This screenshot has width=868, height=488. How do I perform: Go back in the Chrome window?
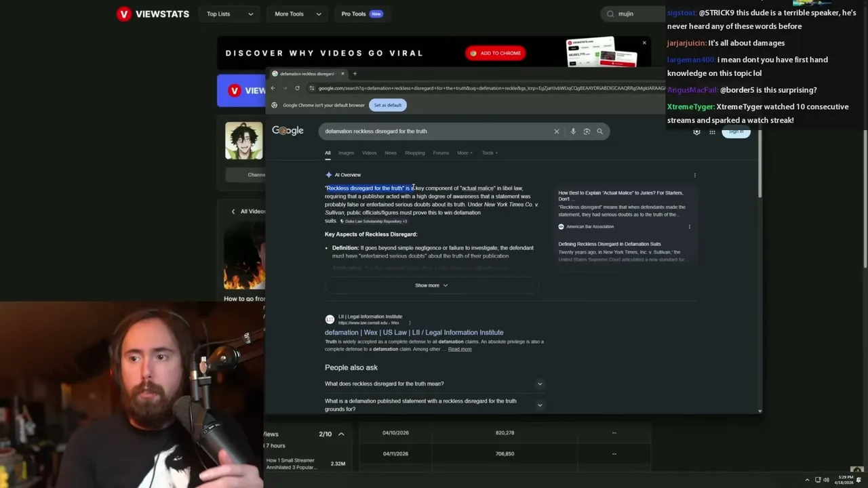coord(273,88)
